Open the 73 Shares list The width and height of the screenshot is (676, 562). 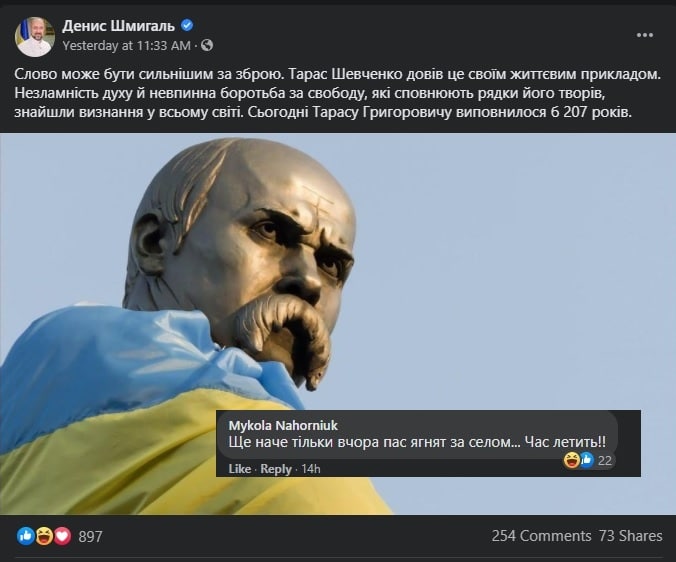point(630,536)
